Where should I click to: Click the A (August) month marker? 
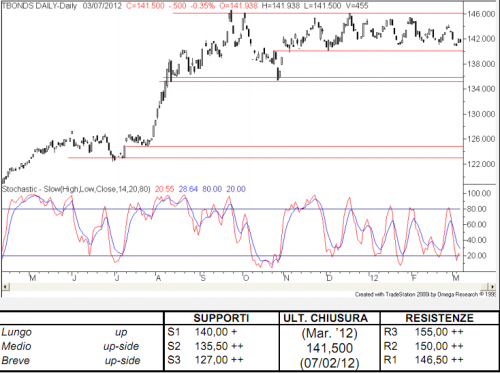(158, 278)
